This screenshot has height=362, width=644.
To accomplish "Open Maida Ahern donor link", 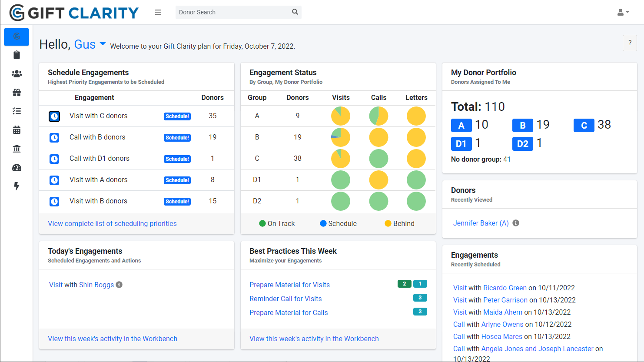I will pyautogui.click(x=503, y=312).
